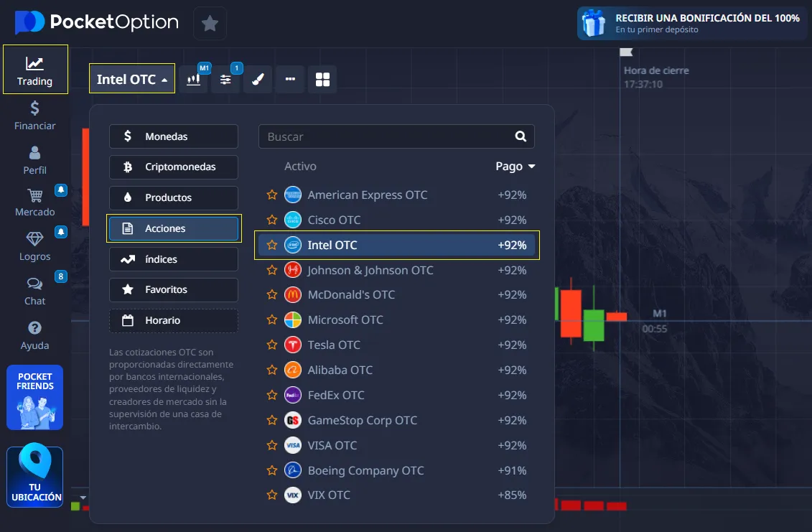Select the Acciones category

coord(174,228)
